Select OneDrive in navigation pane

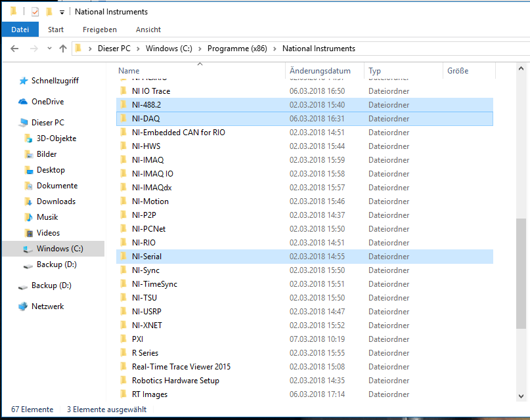point(47,102)
